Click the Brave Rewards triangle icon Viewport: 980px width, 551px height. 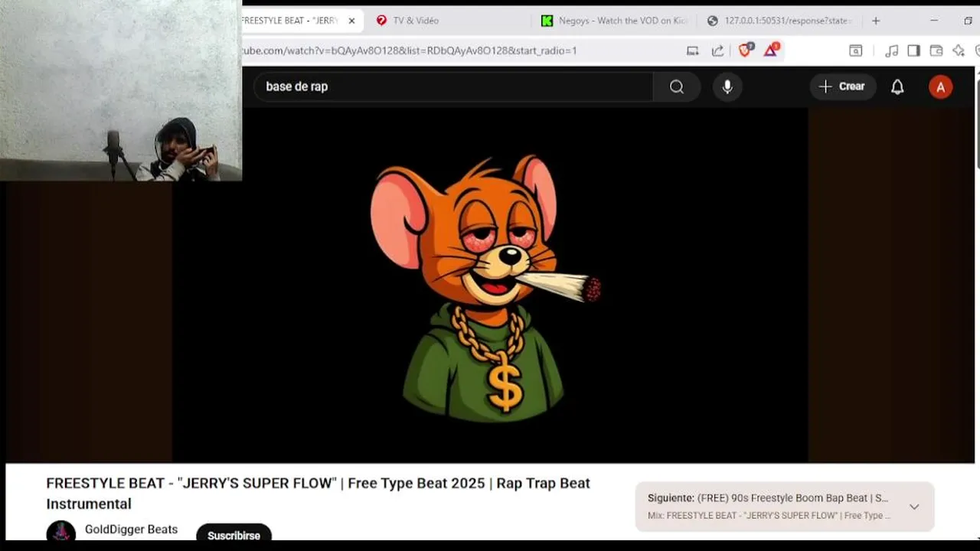[x=770, y=51]
